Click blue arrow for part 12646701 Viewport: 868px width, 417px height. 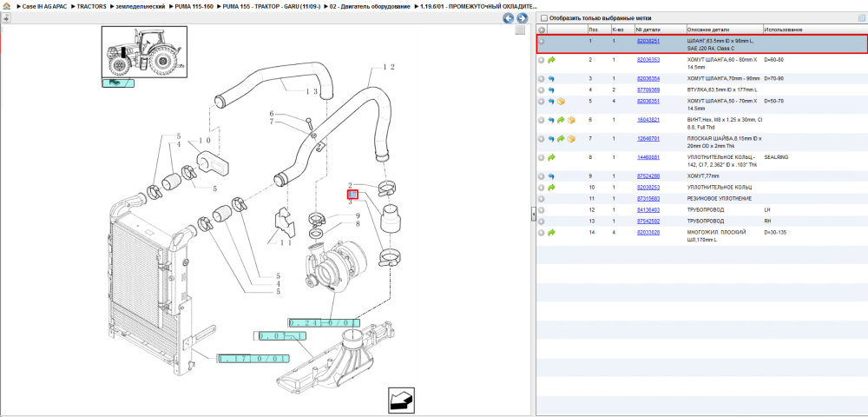click(x=551, y=139)
